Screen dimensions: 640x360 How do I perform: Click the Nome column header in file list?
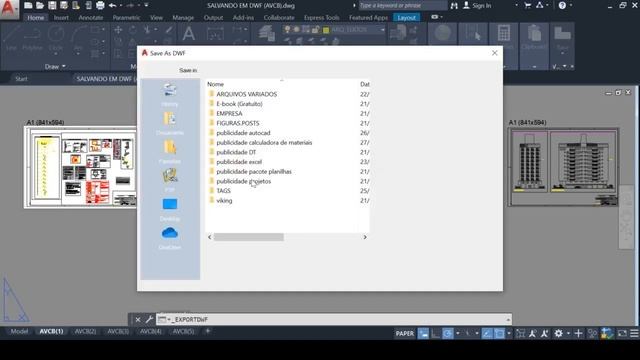tap(215, 84)
